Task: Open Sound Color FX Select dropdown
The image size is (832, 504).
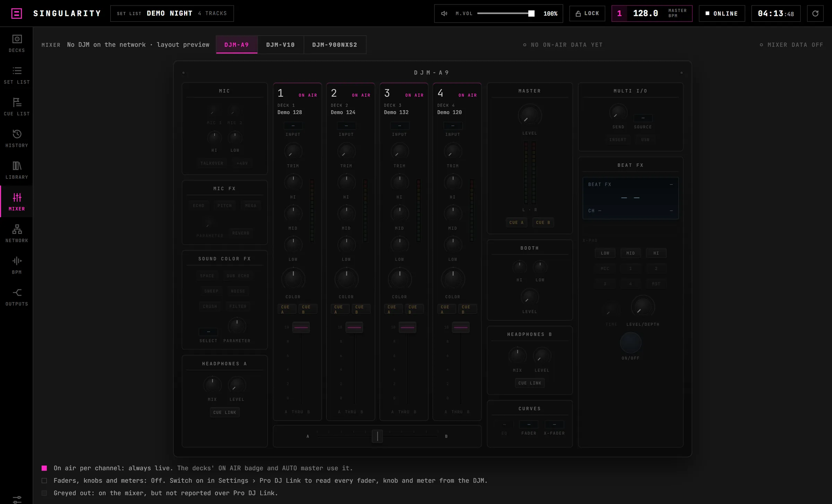Action: 208,332
